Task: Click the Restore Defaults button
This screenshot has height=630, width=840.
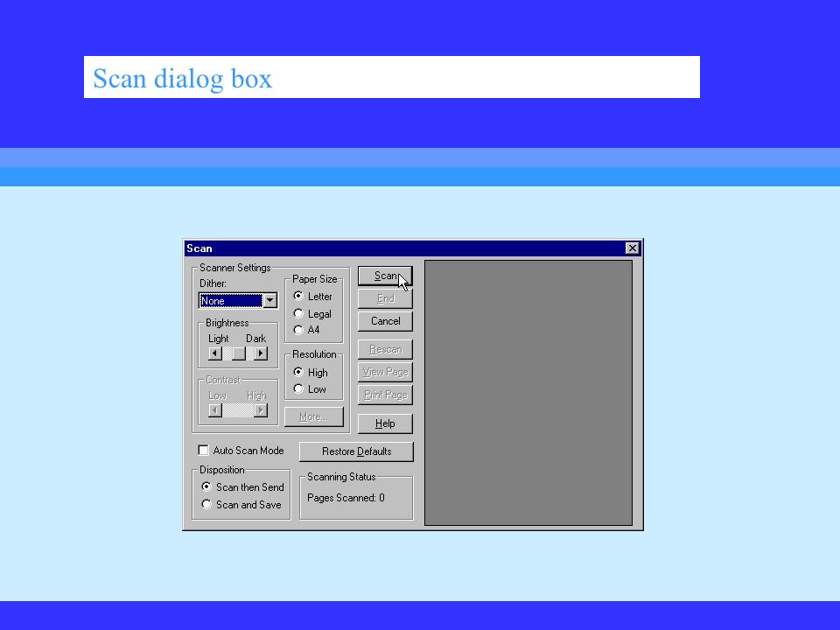Action: point(356,451)
